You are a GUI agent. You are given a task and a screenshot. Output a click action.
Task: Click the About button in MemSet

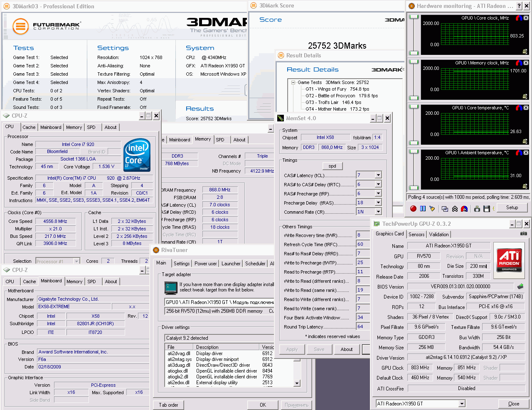[347, 349]
